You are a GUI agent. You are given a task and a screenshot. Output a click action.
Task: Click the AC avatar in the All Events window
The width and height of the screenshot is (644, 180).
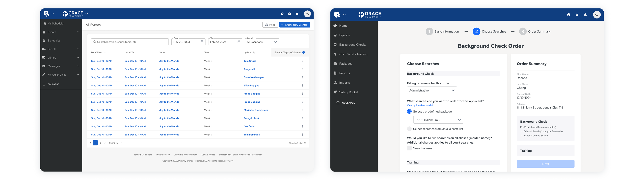[x=307, y=14]
